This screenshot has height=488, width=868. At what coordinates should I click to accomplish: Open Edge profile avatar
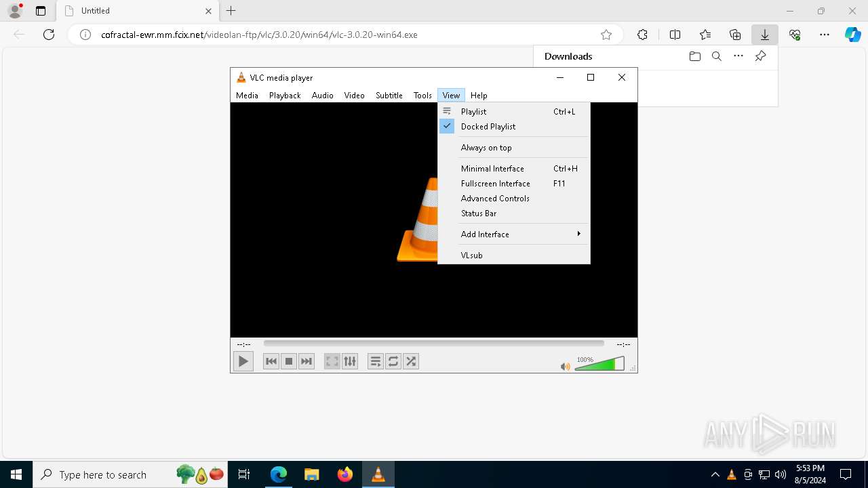click(15, 10)
